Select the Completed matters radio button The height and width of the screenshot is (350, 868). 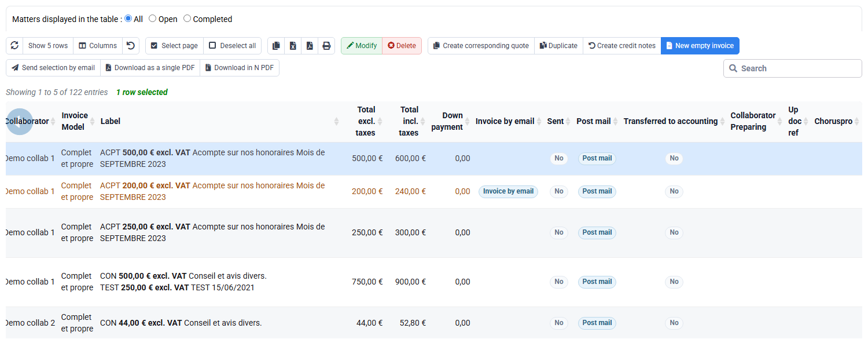pyautogui.click(x=187, y=19)
